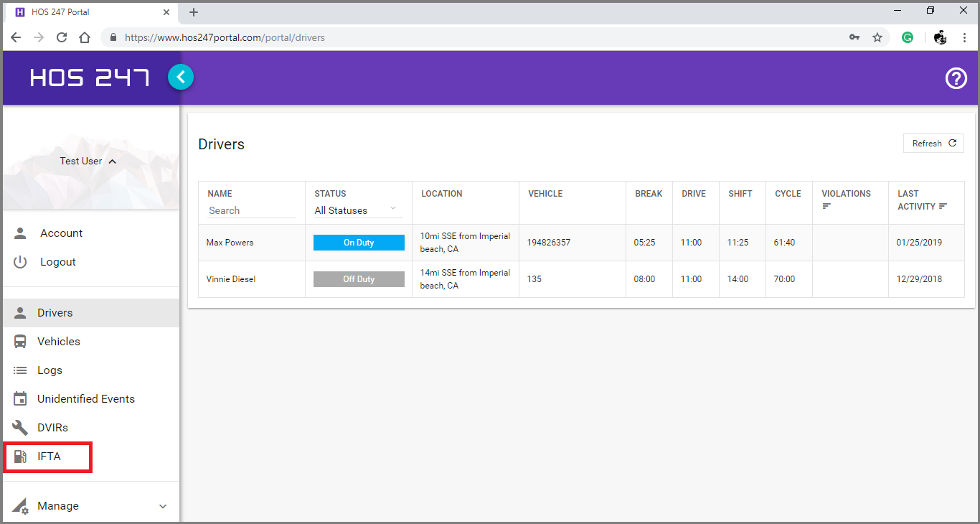980x524 pixels.
Task: Open IFTA section
Action: pos(47,457)
